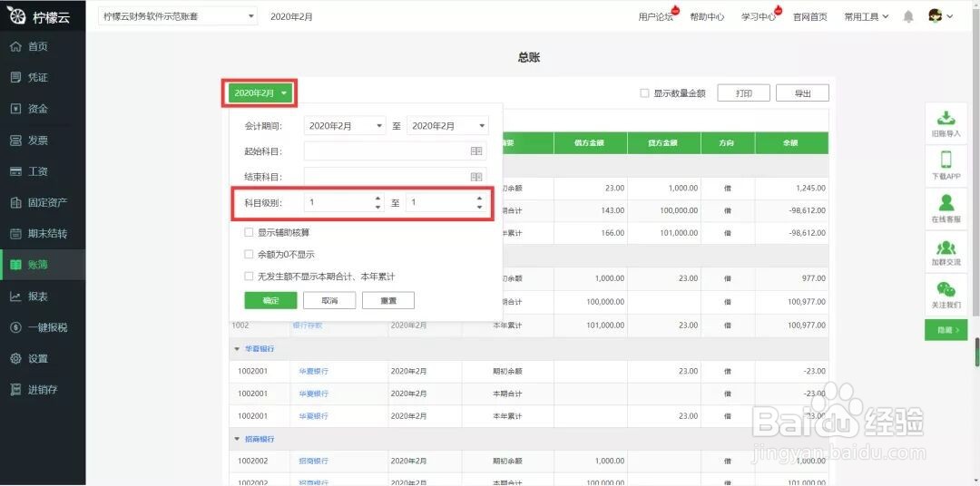
Task: Expand 常用工具 dropdown menu
Action: tap(867, 17)
